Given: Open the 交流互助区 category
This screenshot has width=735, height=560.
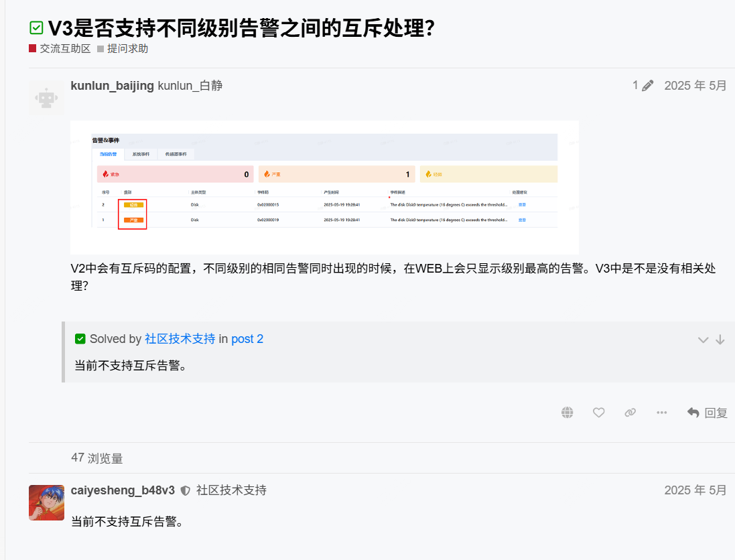Looking at the screenshot, I should coord(65,49).
